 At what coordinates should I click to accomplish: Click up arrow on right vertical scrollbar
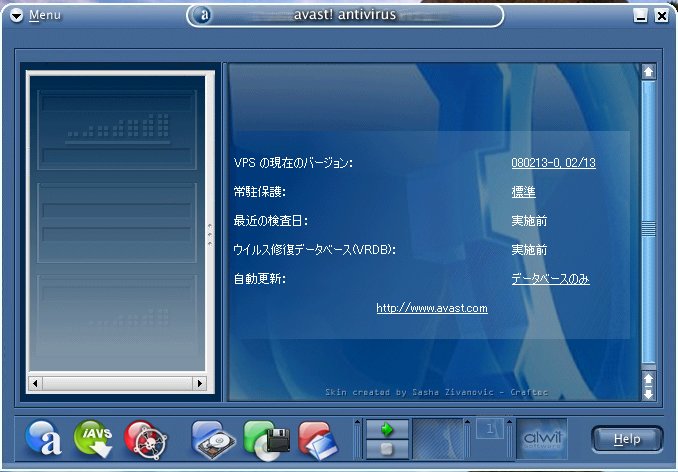(x=648, y=72)
